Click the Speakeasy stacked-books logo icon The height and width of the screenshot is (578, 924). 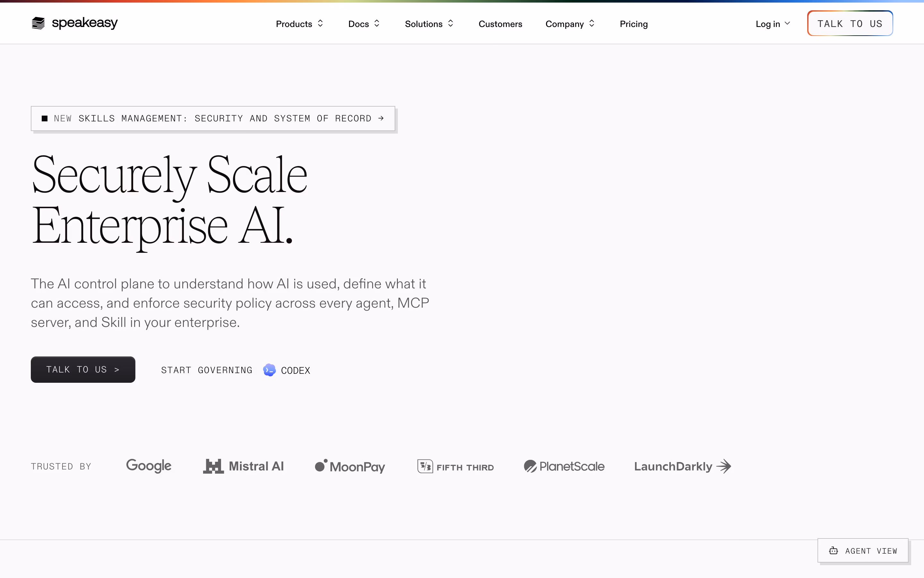pyautogui.click(x=38, y=23)
